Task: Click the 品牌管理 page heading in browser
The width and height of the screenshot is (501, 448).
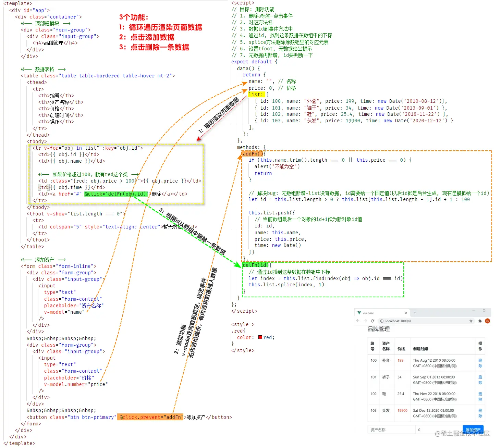Action: coord(379,329)
